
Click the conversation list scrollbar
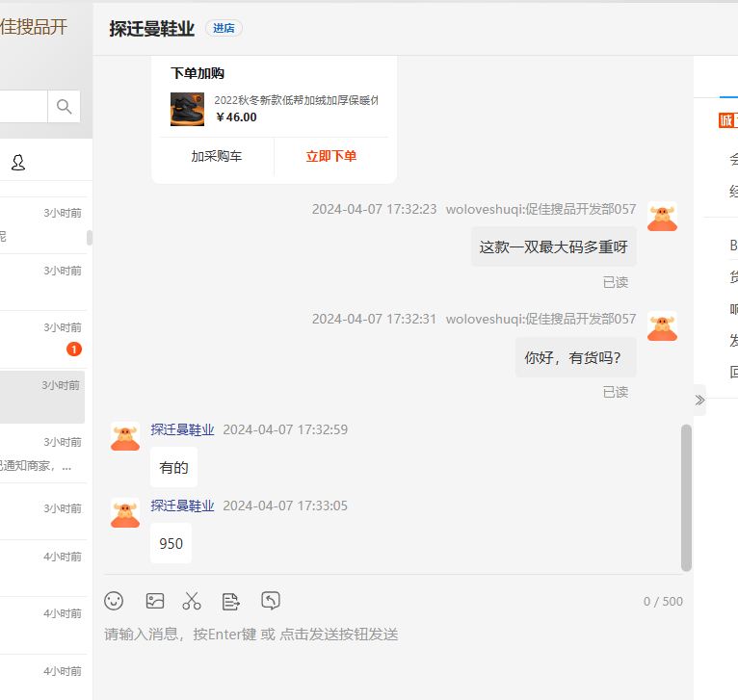[x=90, y=238]
